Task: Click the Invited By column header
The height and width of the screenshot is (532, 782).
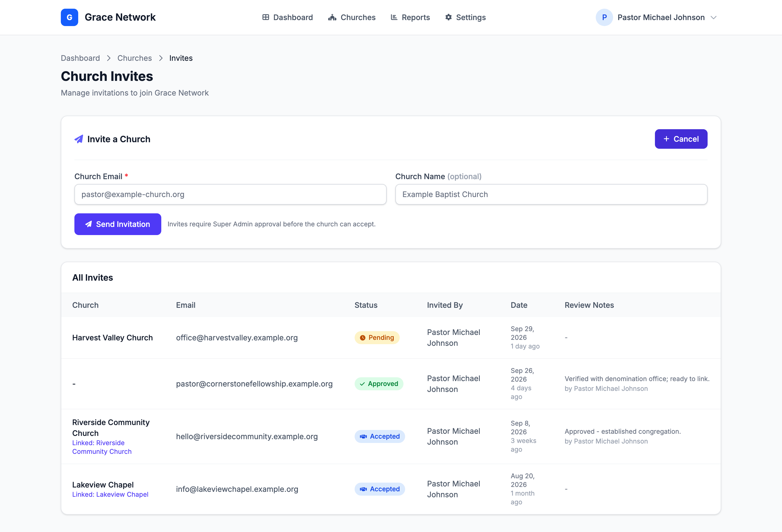Action: (445, 305)
